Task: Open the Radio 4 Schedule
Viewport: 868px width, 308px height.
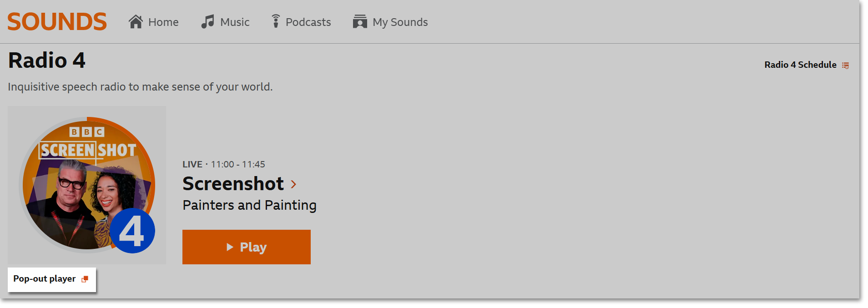Action: [800, 65]
